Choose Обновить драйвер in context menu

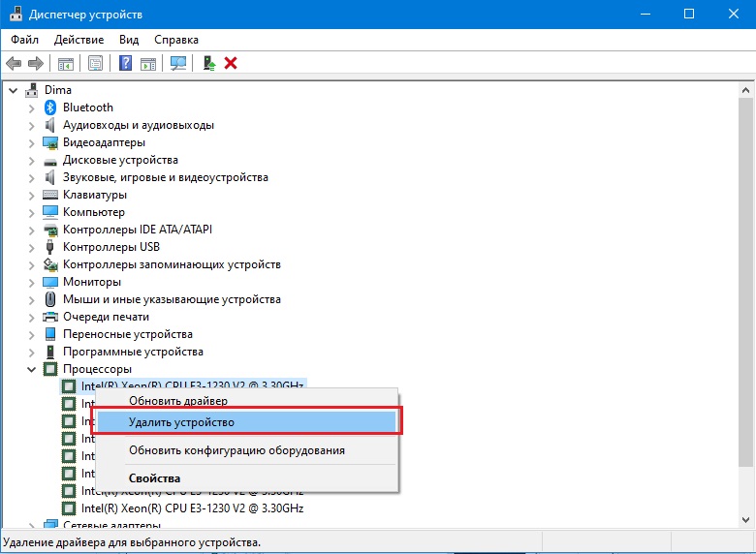pyautogui.click(x=247, y=401)
